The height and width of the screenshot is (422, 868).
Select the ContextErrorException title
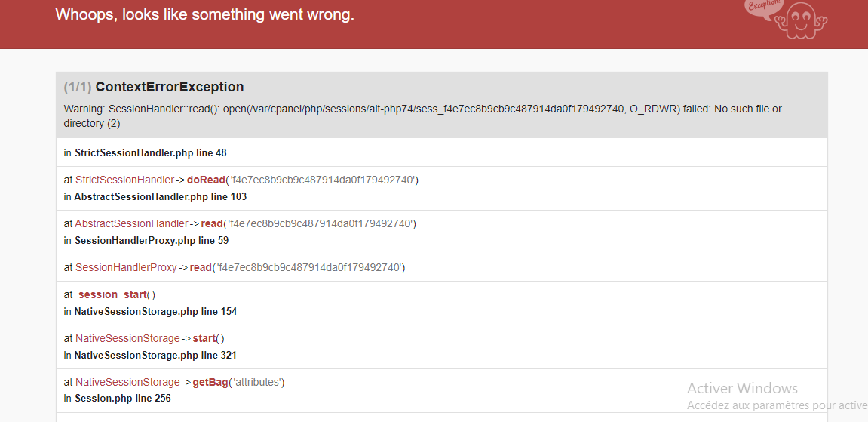tap(170, 87)
